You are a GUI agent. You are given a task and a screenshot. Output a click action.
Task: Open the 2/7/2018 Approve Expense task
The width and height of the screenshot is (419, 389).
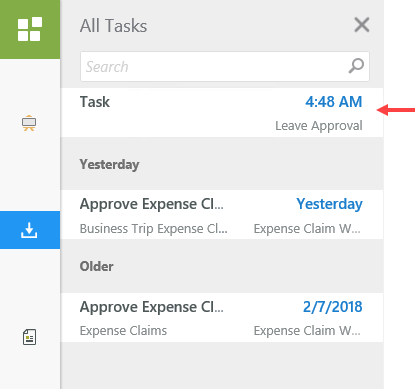(x=222, y=317)
